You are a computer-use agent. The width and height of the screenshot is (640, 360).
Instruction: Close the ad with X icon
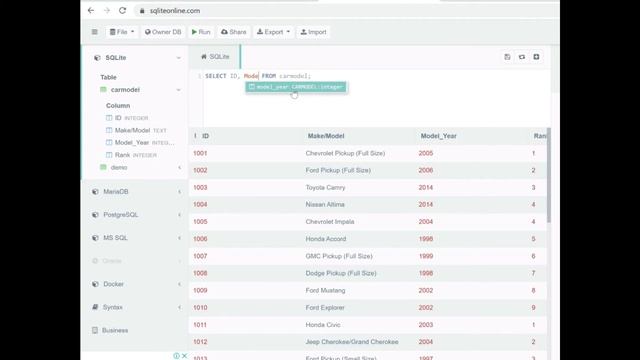[184, 356]
